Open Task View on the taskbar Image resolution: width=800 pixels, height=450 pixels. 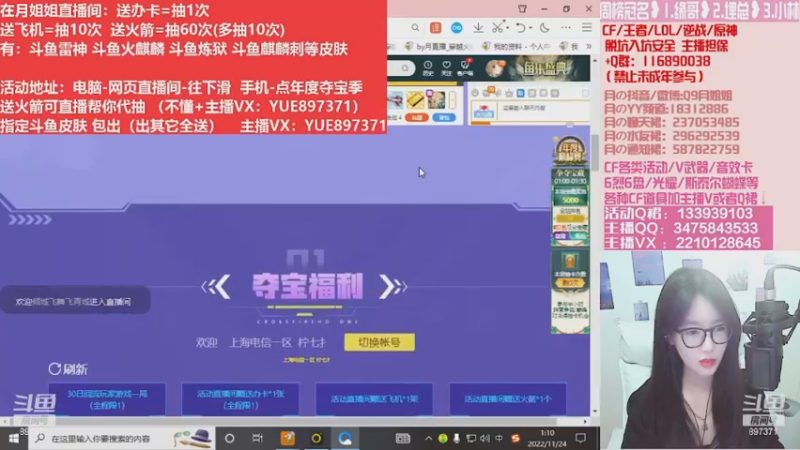tap(257, 438)
